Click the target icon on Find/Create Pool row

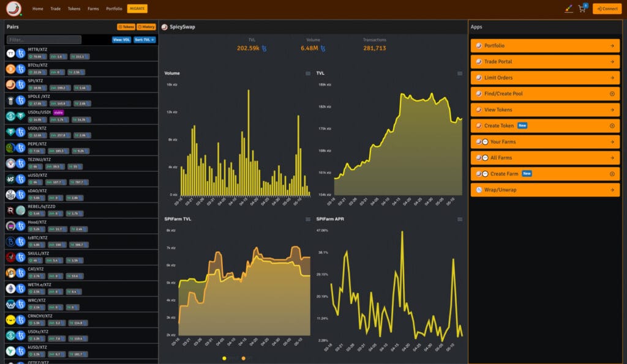tap(612, 94)
